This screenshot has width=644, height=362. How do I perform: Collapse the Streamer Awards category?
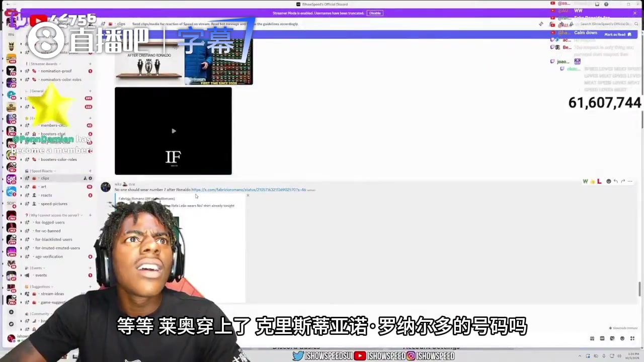click(43, 64)
